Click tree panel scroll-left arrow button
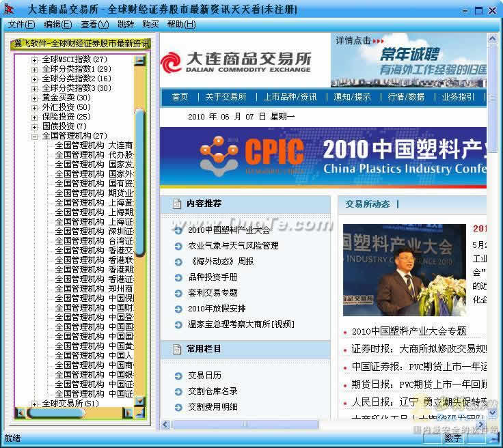The width and height of the screenshot is (503, 448). [x=21, y=412]
